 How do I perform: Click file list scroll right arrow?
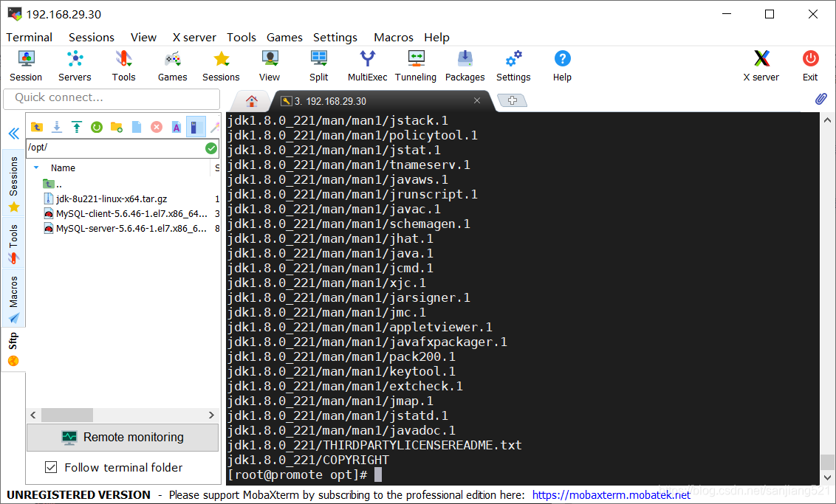(x=211, y=415)
